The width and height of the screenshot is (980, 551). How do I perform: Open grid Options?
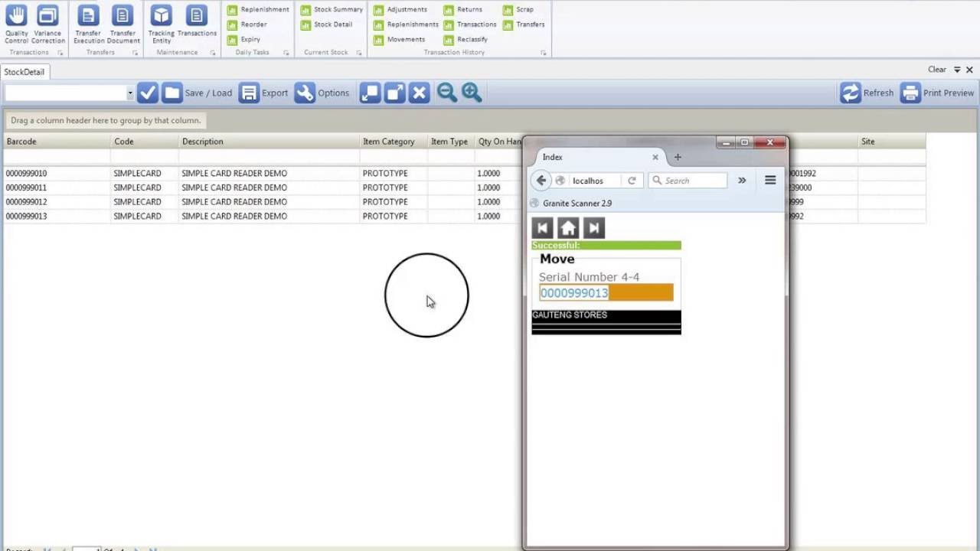click(322, 93)
